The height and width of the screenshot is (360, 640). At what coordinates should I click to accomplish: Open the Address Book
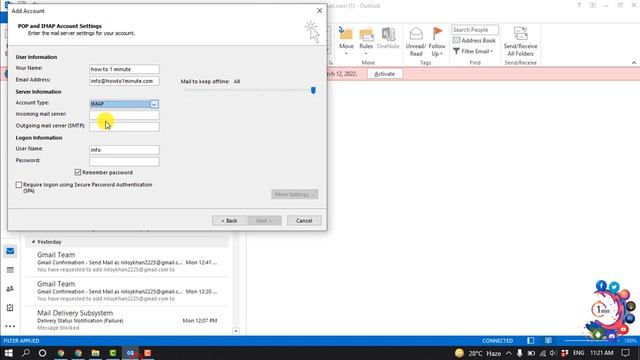[x=474, y=40]
